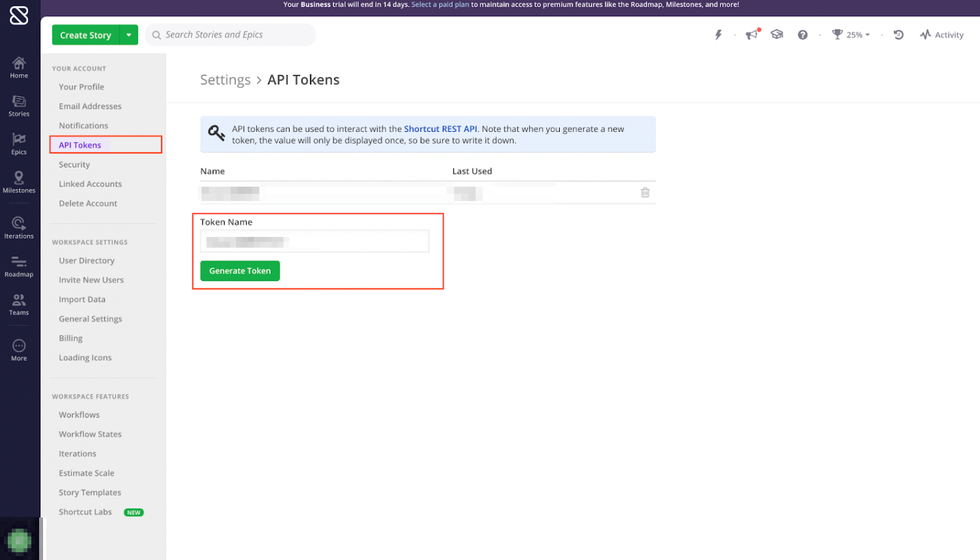
Task: Click the lightning bolt icon in top bar
Action: 718,35
